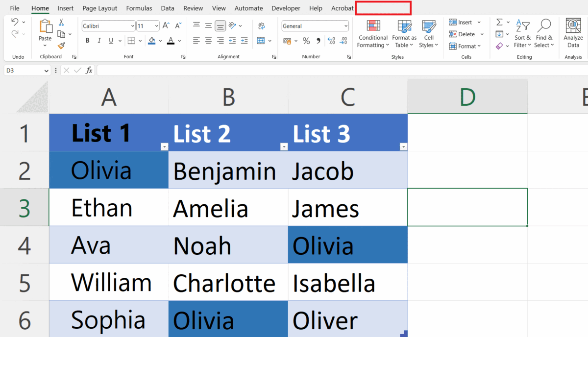The width and height of the screenshot is (588, 387).
Task: Click the Italic formatting icon
Action: 99,41
